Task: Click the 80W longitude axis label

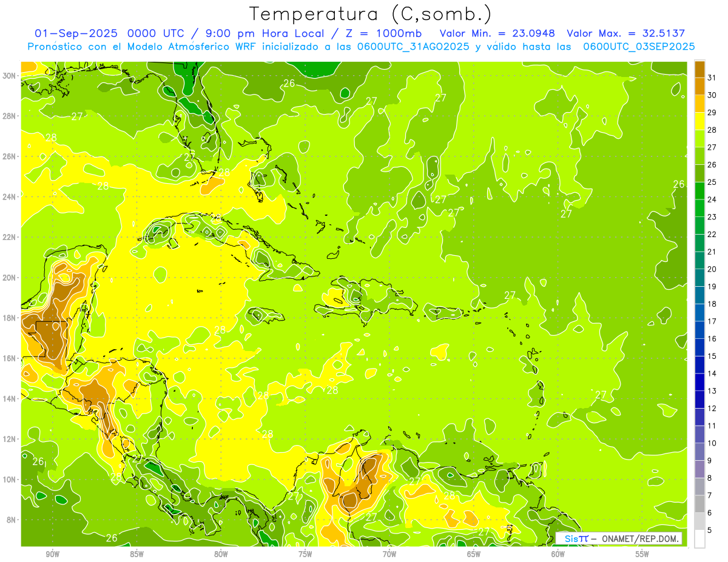Action: pos(221,554)
